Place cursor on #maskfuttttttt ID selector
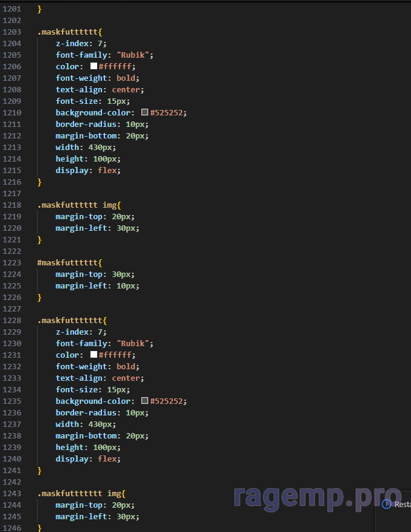This screenshot has height=532, width=411. pyautogui.click(x=67, y=262)
